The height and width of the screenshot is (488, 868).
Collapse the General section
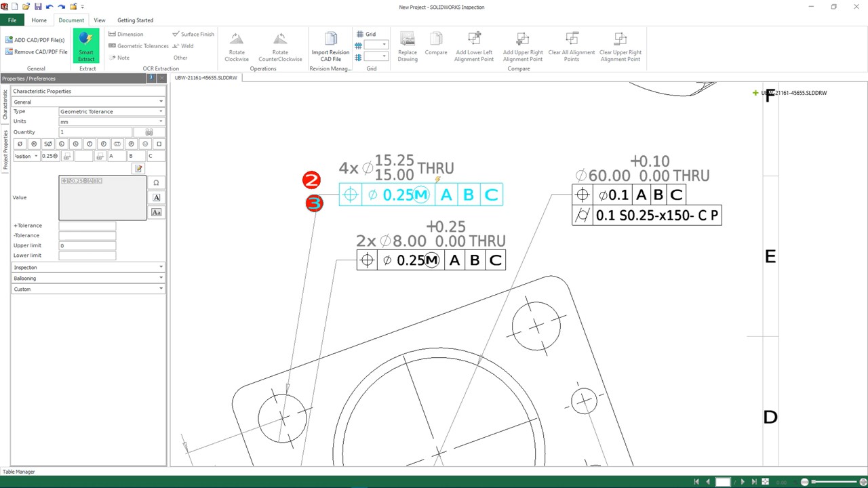click(88, 102)
